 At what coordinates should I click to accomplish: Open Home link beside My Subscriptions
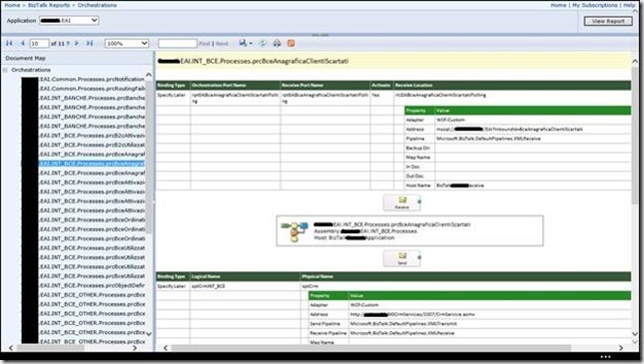pyautogui.click(x=558, y=5)
